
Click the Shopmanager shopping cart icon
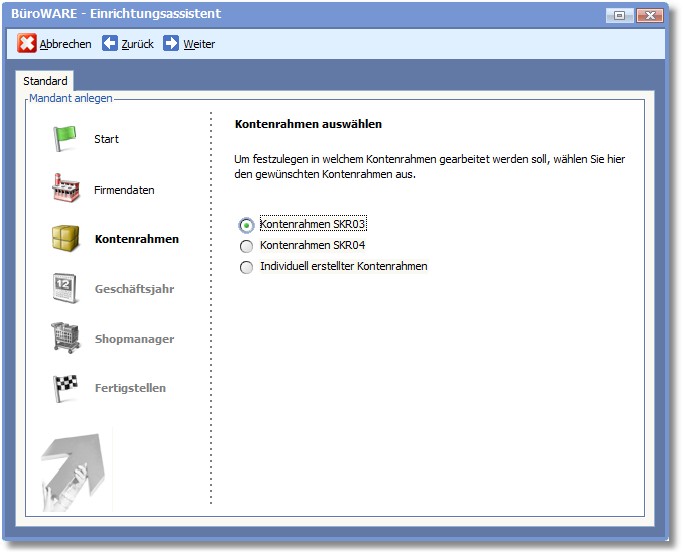pyautogui.click(x=65, y=338)
